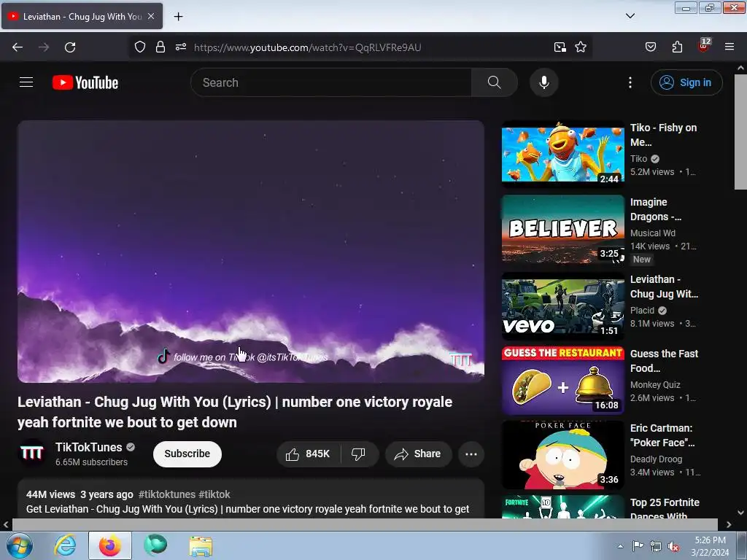Open Top 25 Fortnite Dances video title

(665, 509)
